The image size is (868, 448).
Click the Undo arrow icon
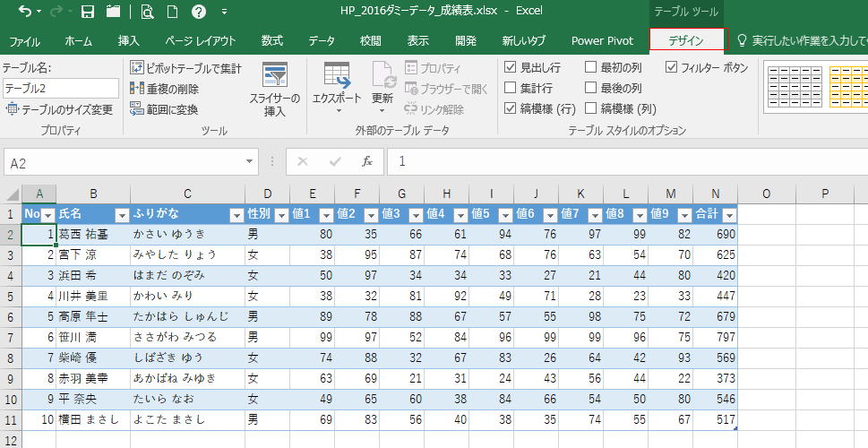pos(25,12)
